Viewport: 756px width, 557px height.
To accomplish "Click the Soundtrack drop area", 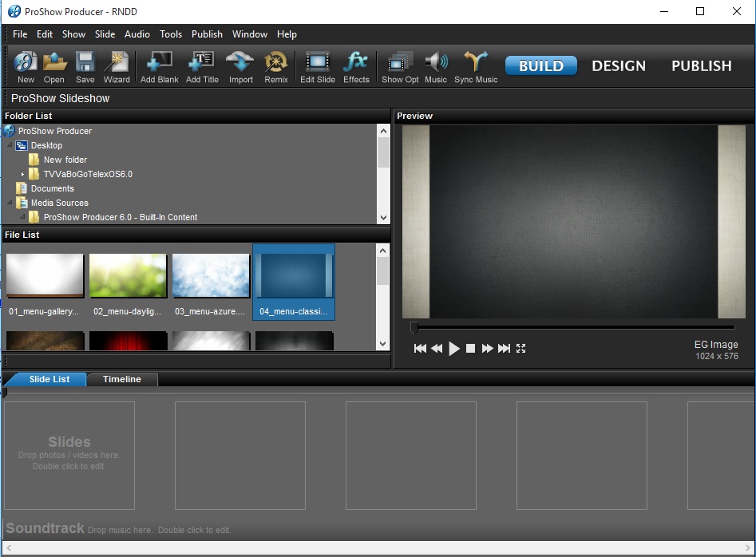I will (378, 528).
